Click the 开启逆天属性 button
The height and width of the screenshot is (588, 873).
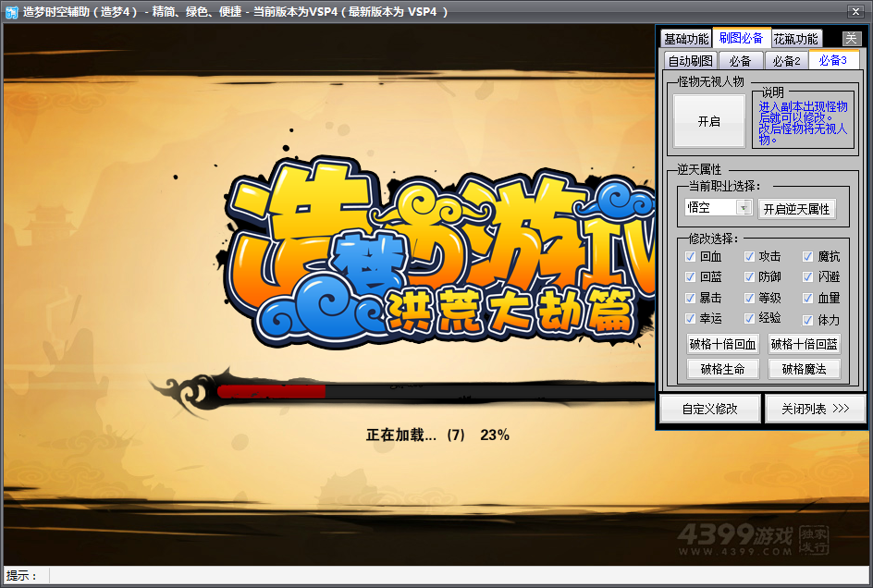(x=796, y=209)
